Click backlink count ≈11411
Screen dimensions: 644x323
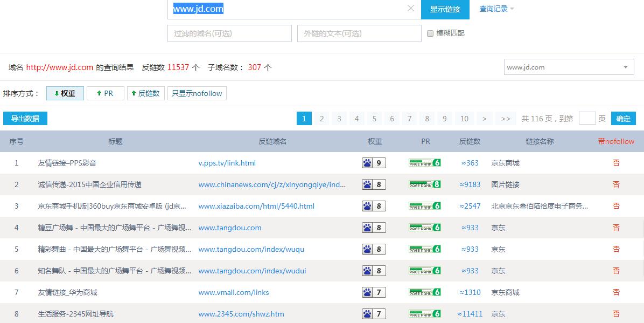tap(470, 314)
